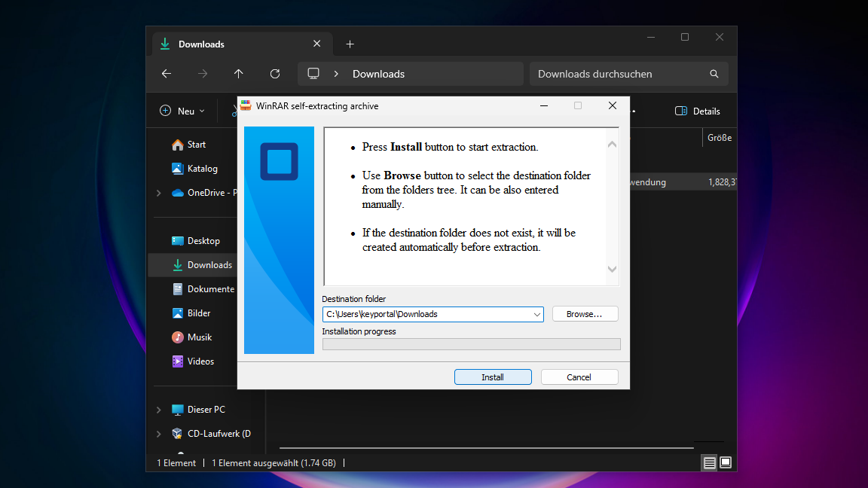Open the Destination folder dropdown
Screen dimensions: 868x488
point(536,314)
